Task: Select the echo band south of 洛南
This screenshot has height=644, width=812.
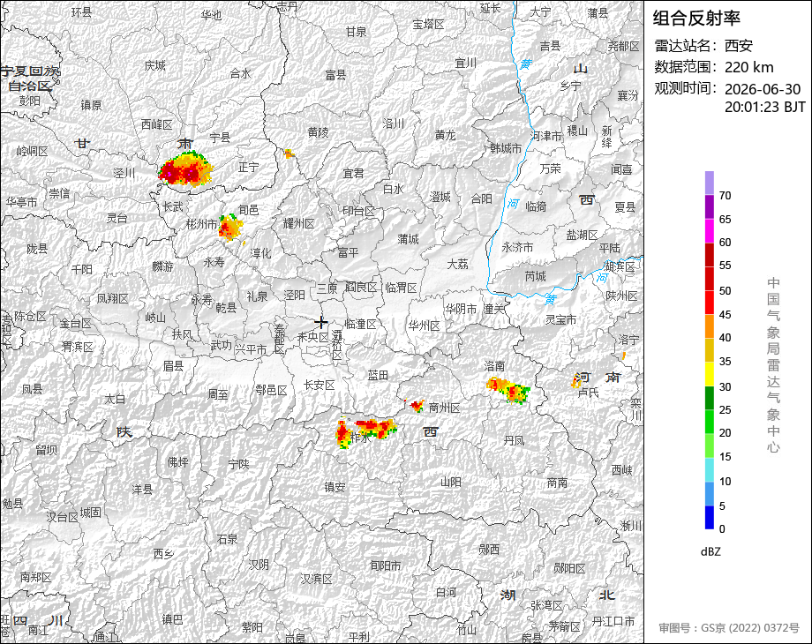Action: (508, 390)
